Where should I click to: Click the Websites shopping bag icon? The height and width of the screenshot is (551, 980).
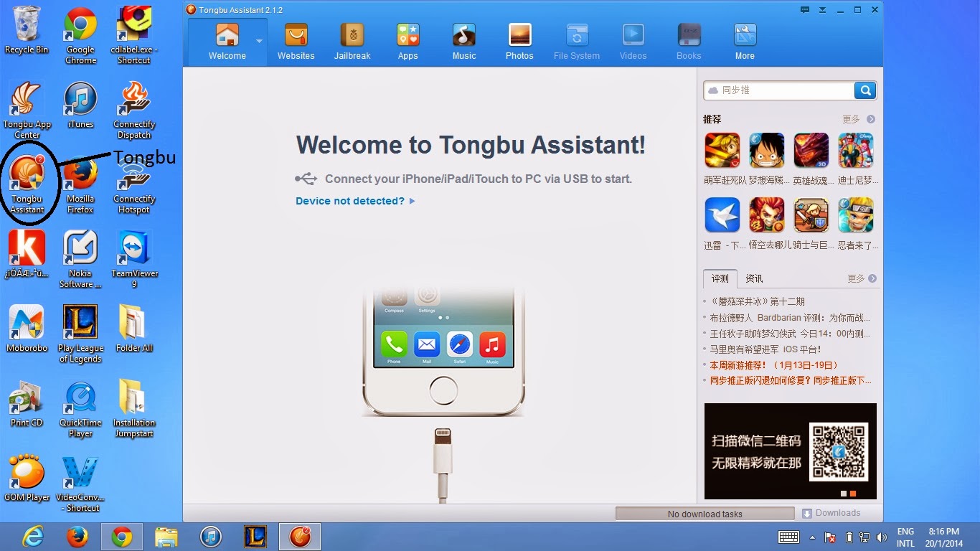point(296,34)
